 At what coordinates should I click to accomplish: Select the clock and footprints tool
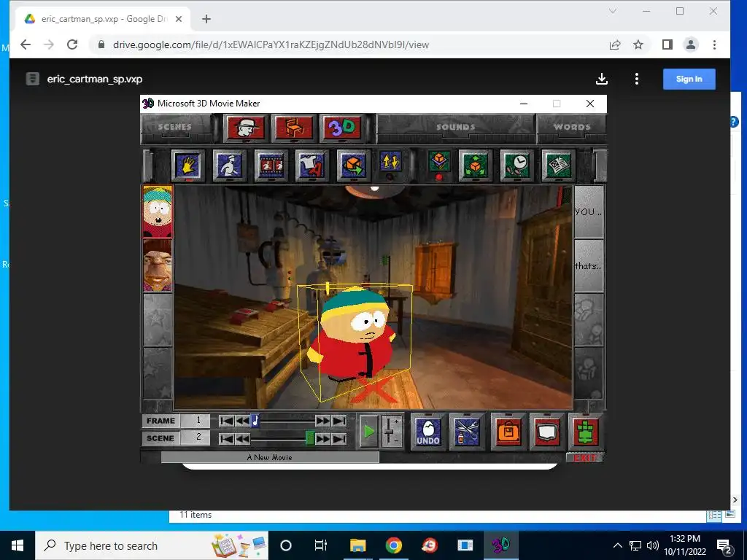[x=516, y=166]
